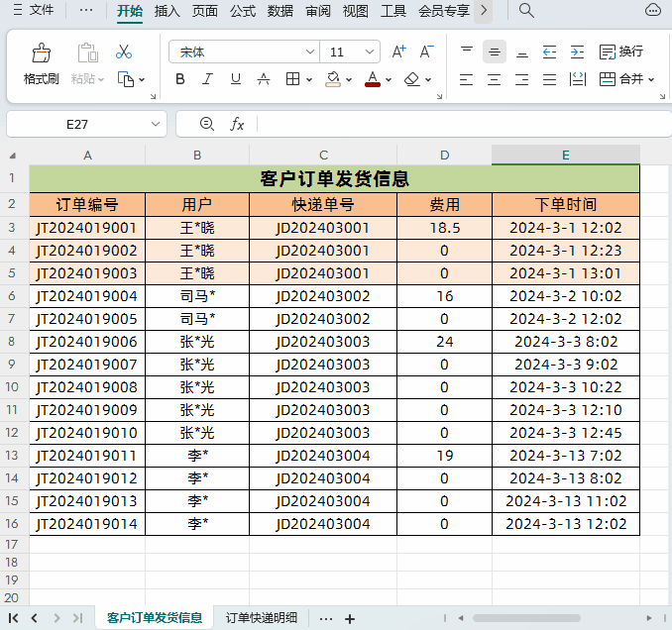The width and height of the screenshot is (672, 630).
Task: Click the more sheets ellipsis button
Action: [x=326, y=619]
